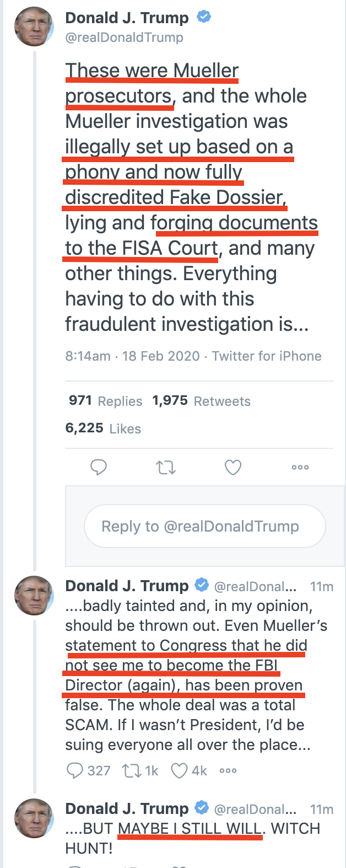Open more options on main tweet
Image resolution: width=346 pixels, height=868 pixels.
coord(300,467)
